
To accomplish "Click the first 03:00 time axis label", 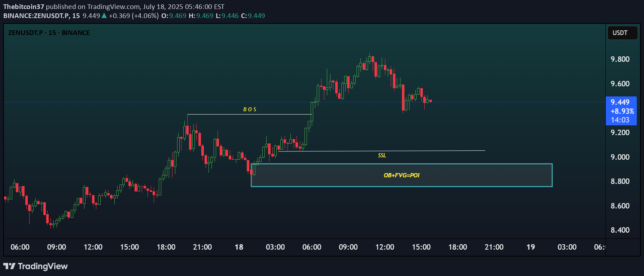I will coord(275,247).
